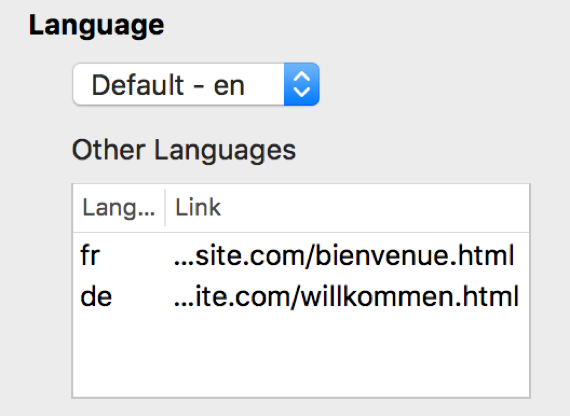The width and height of the screenshot is (570, 416).
Task: Sort by the Link column header
Action: pyautogui.click(x=198, y=208)
